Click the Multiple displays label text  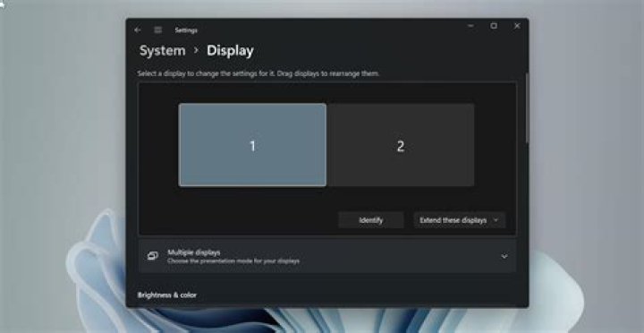[194, 252]
